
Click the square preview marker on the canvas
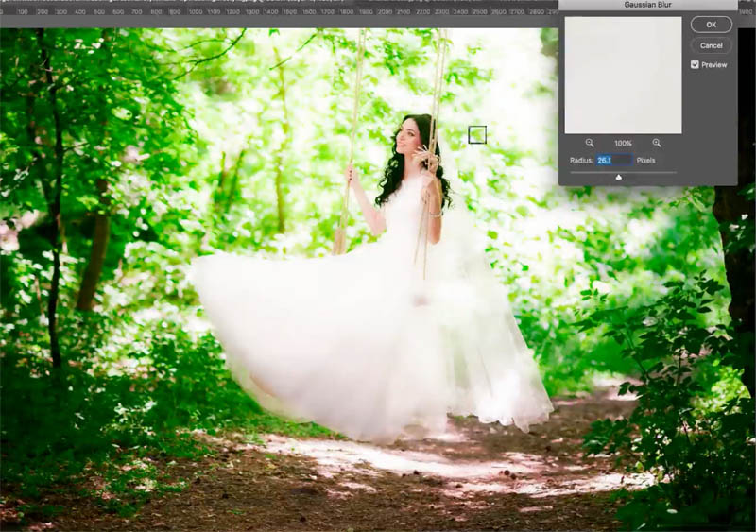(477, 135)
